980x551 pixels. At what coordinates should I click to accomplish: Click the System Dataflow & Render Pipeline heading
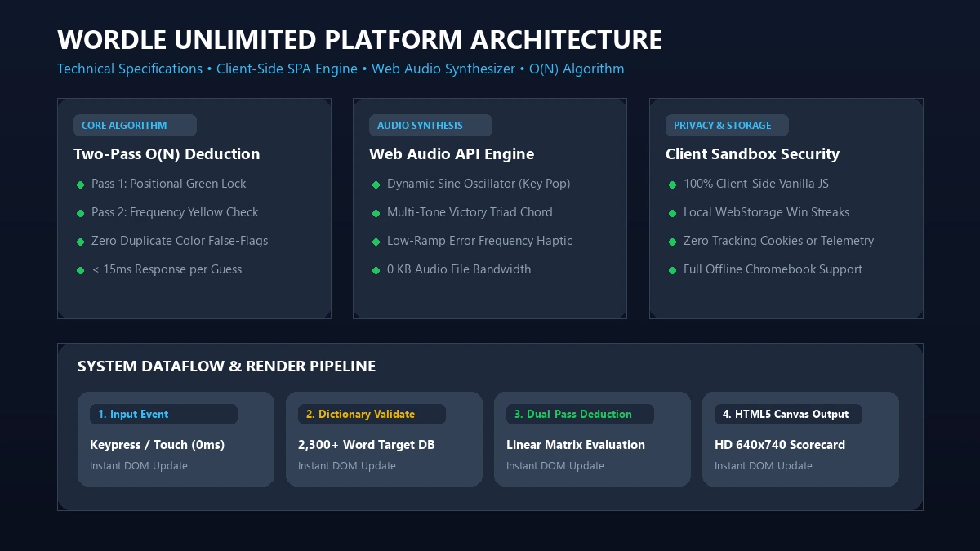click(x=226, y=367)
